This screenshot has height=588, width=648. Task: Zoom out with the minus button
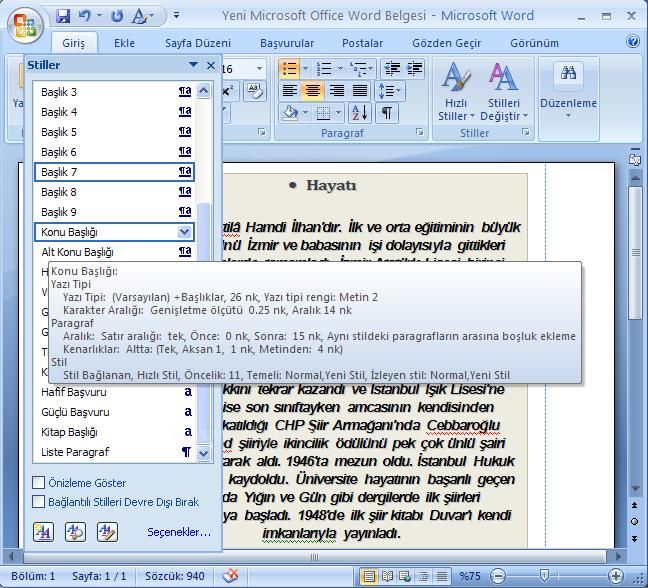[x=498, y=576]
